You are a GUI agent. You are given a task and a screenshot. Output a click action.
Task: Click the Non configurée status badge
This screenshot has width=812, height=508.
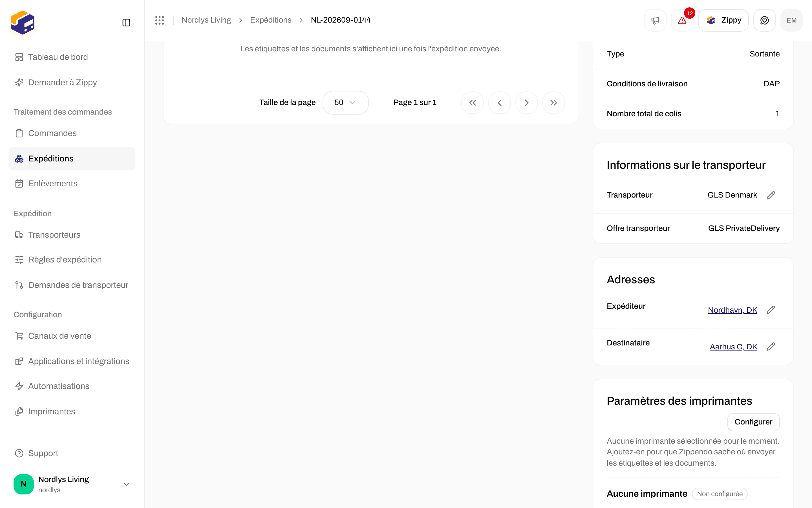tap(720, 494)
